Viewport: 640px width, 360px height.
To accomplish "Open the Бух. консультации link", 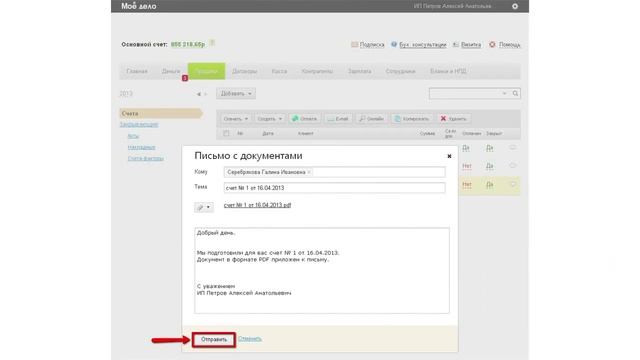I will tap(422, 45).
